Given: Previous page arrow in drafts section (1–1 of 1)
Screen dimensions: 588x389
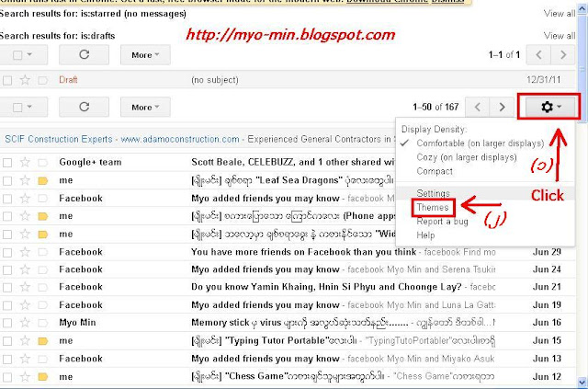Looking at the screenshot, I should 538,55.
